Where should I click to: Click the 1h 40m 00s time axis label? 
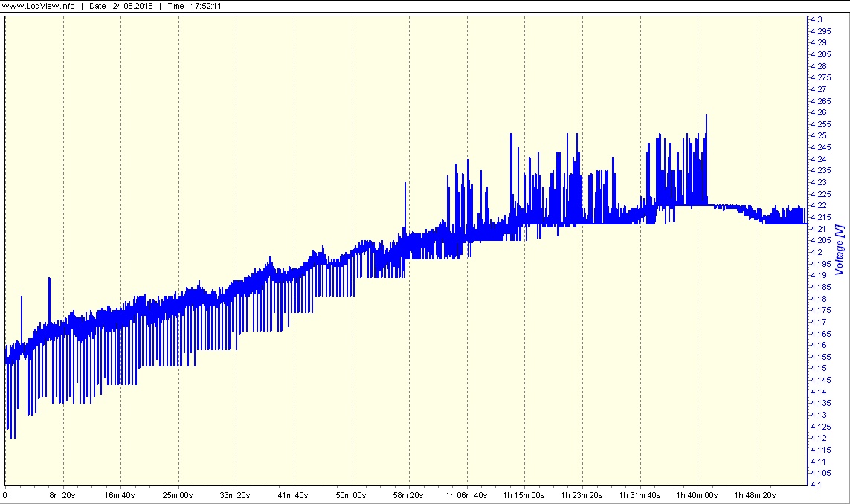click(698, 494)
